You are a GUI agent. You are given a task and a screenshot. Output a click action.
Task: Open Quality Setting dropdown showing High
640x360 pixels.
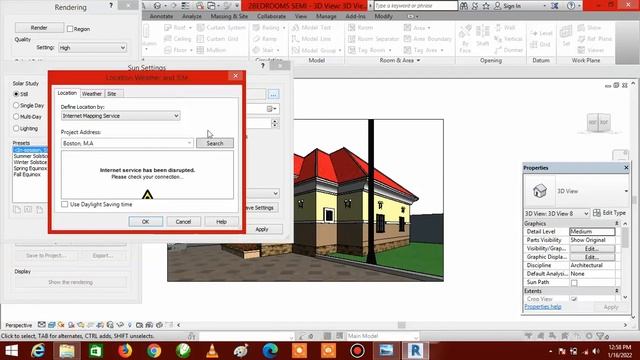[92, 48]
